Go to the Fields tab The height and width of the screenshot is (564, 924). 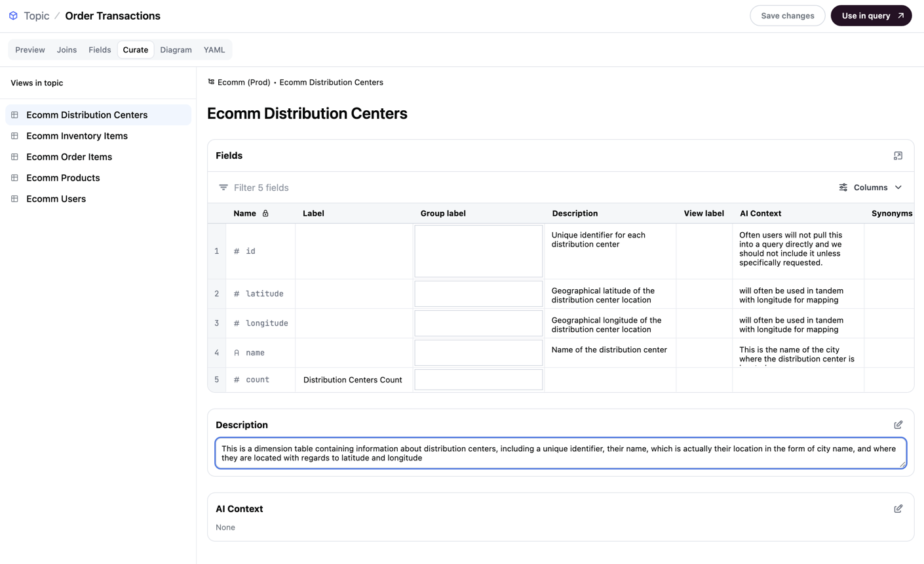(x=100, y=50)
